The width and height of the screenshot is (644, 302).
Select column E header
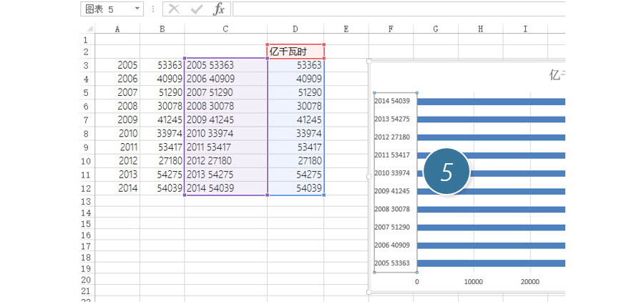pos(346,29)
